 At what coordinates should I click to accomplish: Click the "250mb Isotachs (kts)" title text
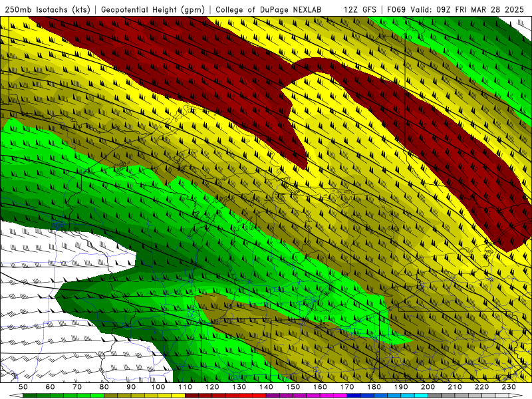coord(47,9)
